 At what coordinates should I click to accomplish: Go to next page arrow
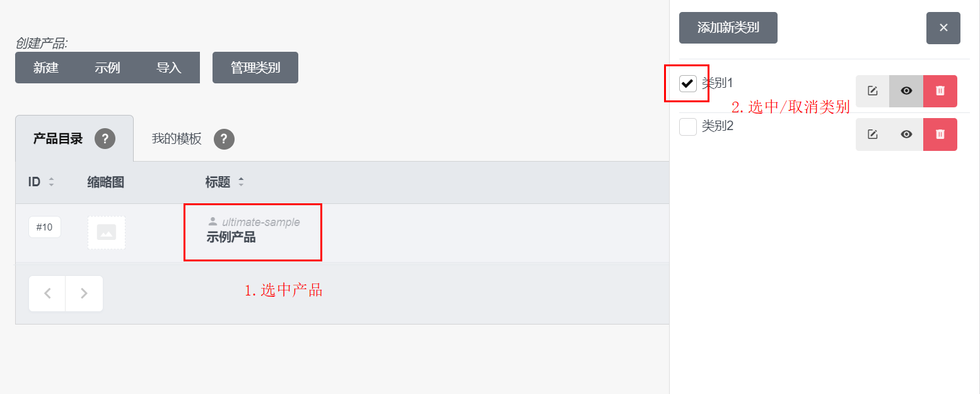84,294
